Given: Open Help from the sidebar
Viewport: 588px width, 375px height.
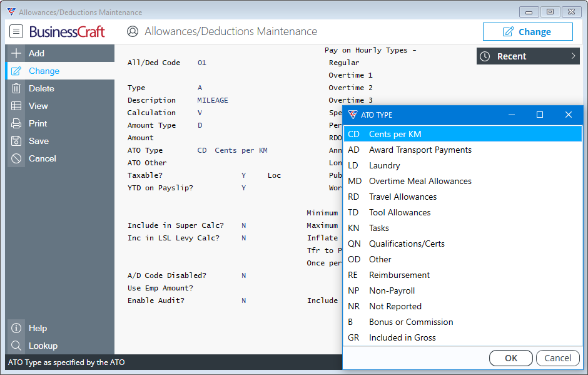Looking at the screenshot, I should [60, 328].
